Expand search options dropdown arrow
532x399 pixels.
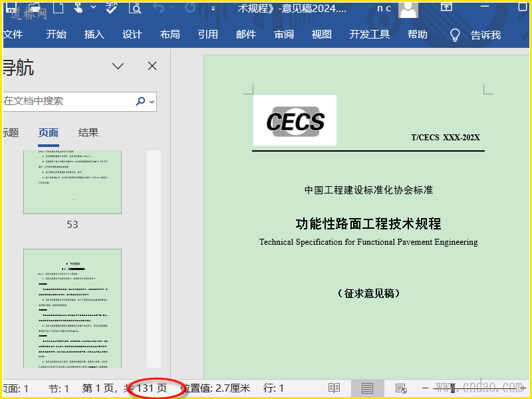[152, 102]
